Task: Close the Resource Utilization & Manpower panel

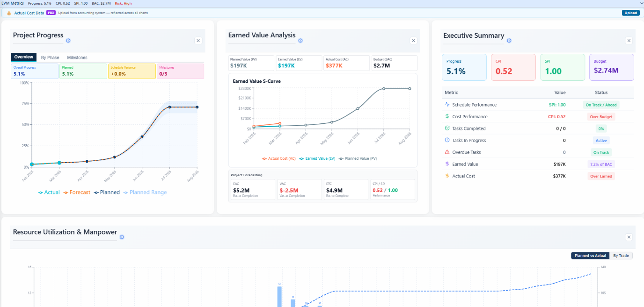Action: coord(629,237)
